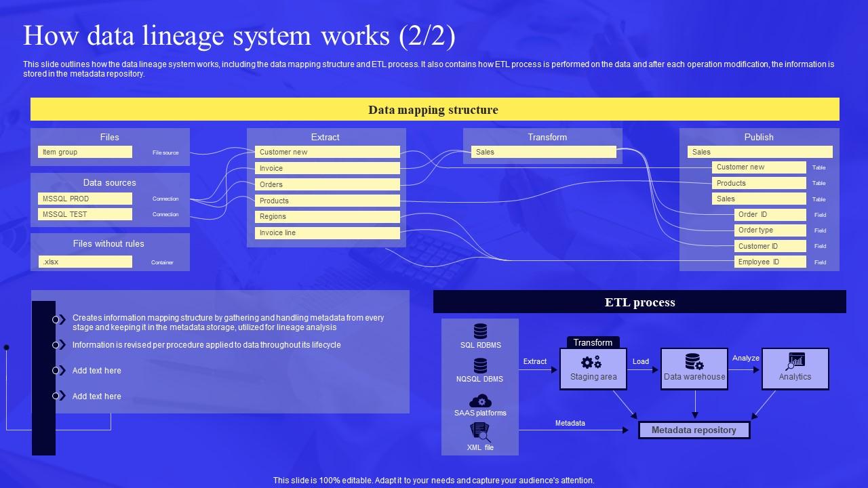Click 'Products' in Extract panel

[x=328, y=201]
